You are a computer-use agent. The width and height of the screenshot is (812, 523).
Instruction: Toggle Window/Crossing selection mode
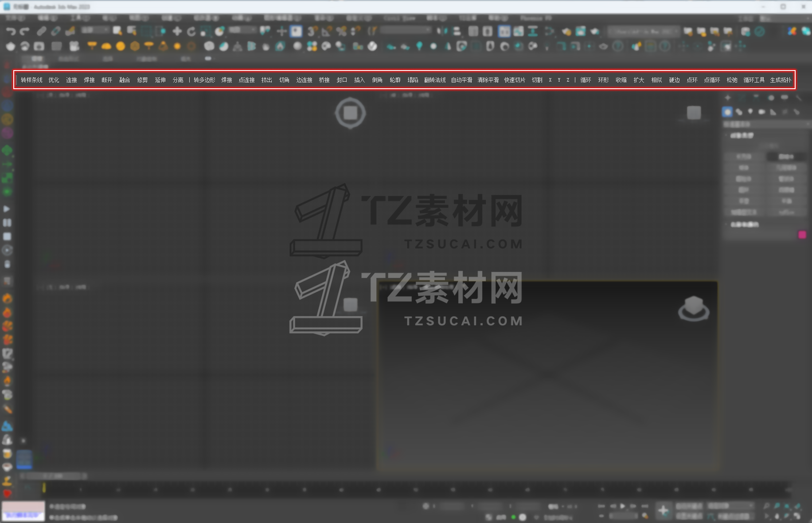click(x=160, y=31)
